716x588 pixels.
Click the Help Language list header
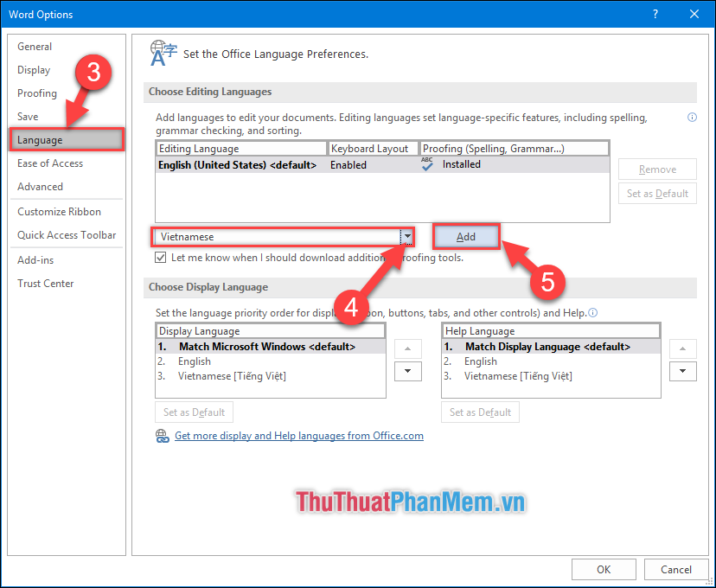point(551,331)
